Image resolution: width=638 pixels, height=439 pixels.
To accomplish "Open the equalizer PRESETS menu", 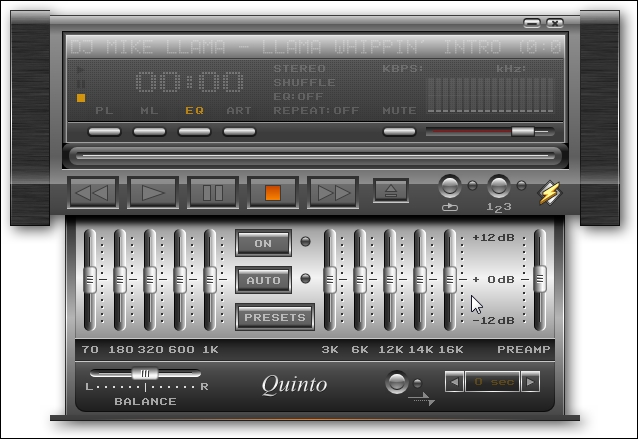I will click(275, 318).
